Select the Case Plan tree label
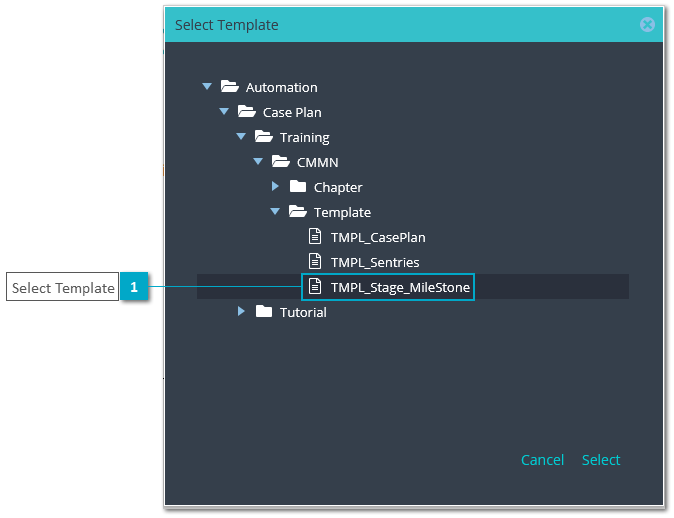 [x=292, y=112]
